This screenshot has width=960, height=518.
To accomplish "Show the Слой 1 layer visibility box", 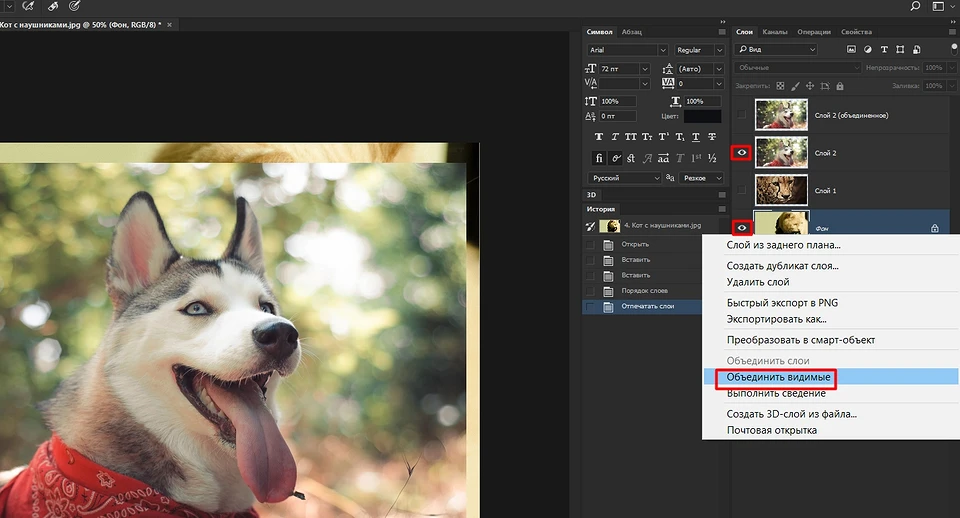I will point(742,190).
